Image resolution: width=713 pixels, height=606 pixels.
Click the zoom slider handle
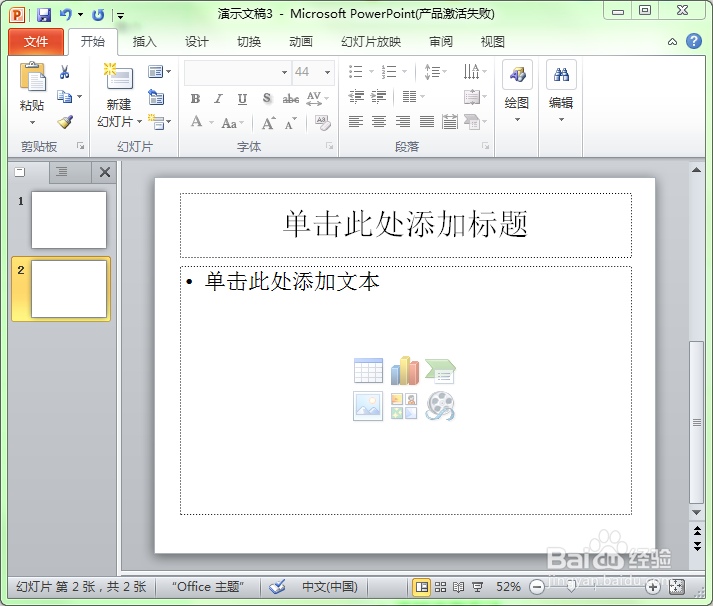pyautogui.click(x=572, y=587)
